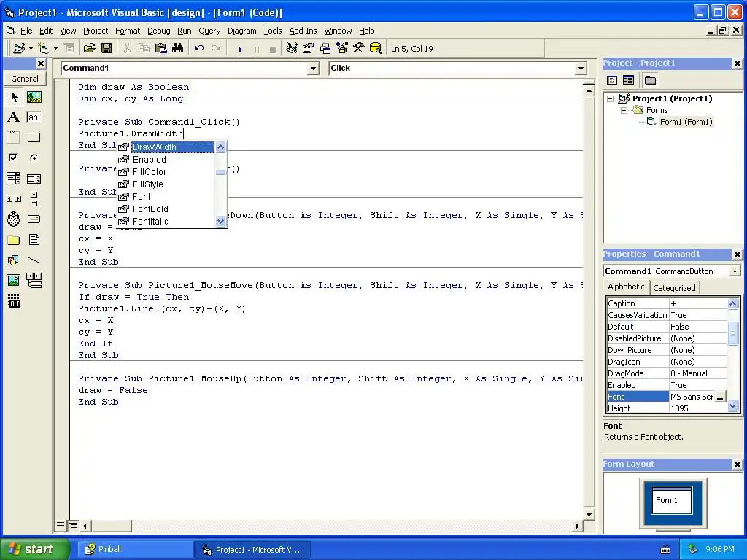
Task: Select Form1 (Form1) in the project tree
Action: tap(686, 122)
